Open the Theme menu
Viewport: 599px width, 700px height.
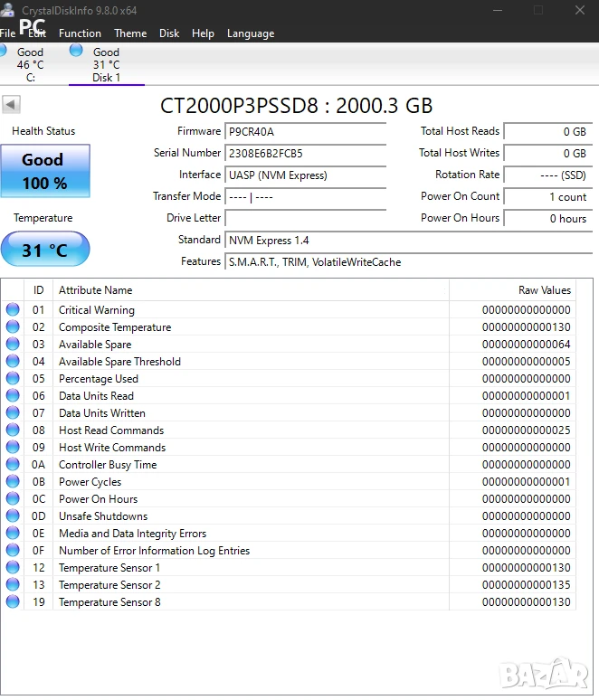[x=130, y=33]
